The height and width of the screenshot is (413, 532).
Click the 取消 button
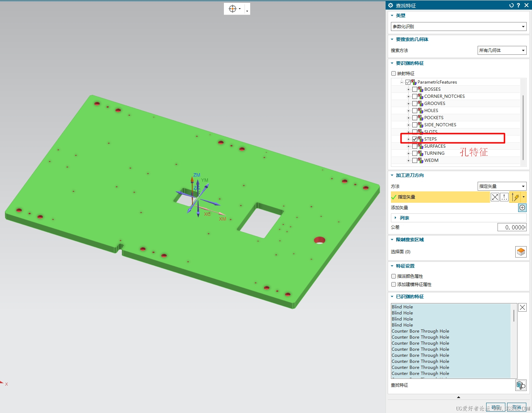pyautogui.click(x=517, y=407)
